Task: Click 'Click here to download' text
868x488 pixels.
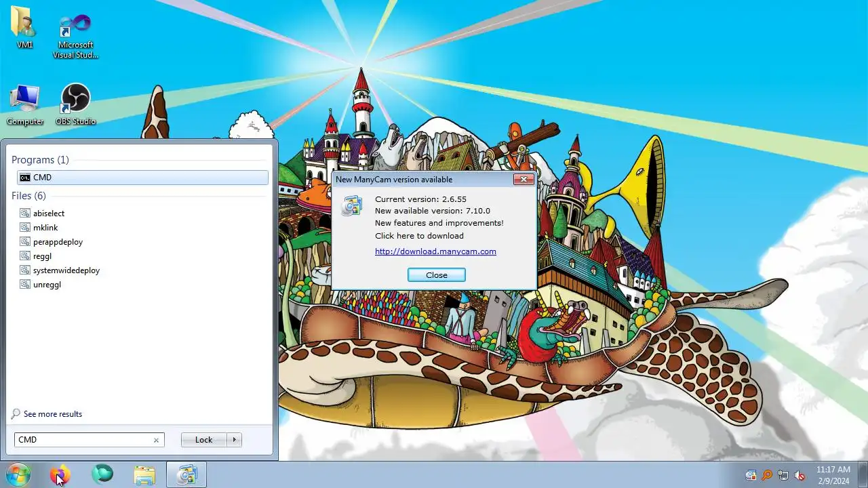Action: 419,236
